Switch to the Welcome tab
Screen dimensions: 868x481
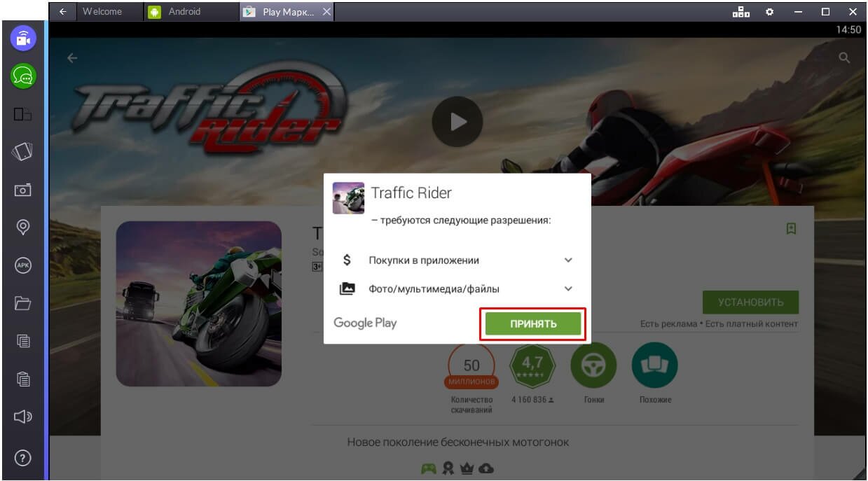click(x=102, y=12)
